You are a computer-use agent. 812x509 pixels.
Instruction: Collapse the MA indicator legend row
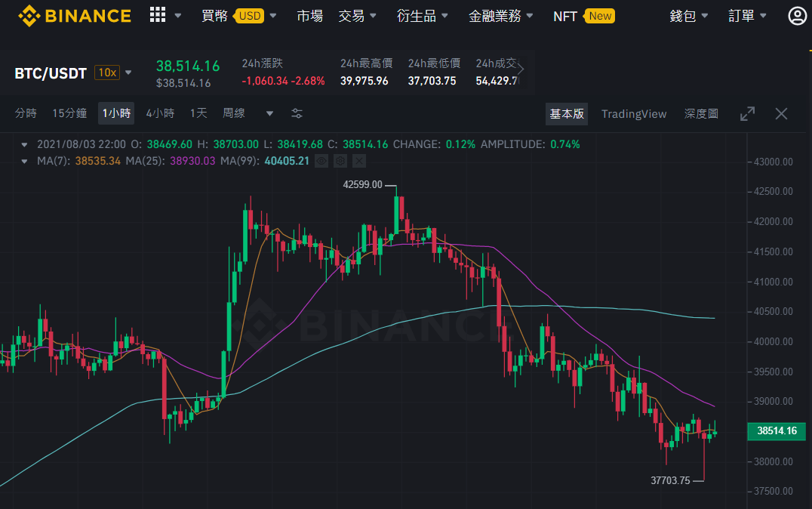tap(24, 161)
